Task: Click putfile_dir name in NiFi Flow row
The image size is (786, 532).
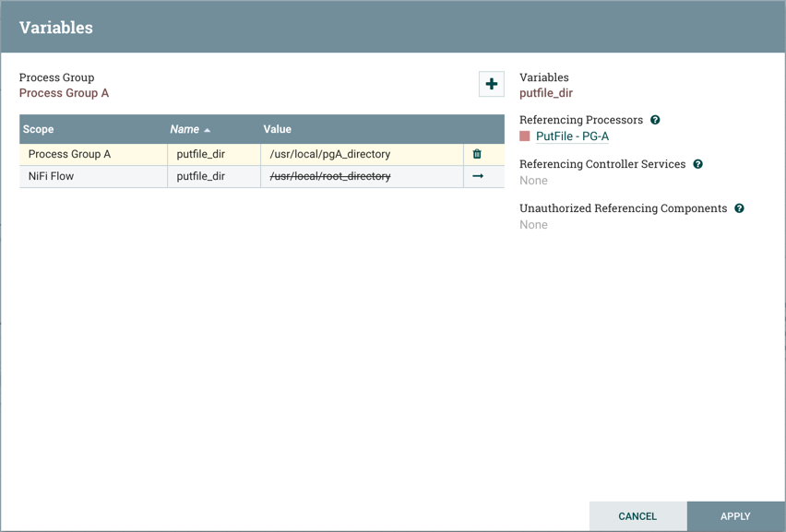Action: pos(201,176)
